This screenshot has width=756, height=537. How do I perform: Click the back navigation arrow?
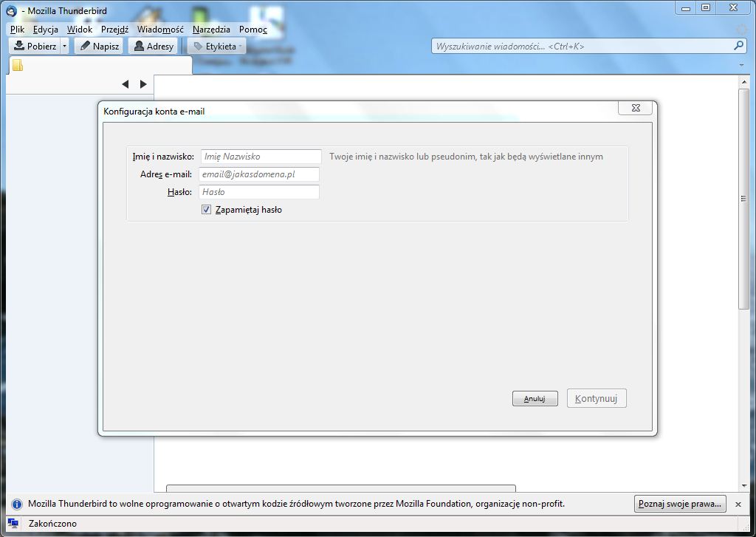pos(126,83)
